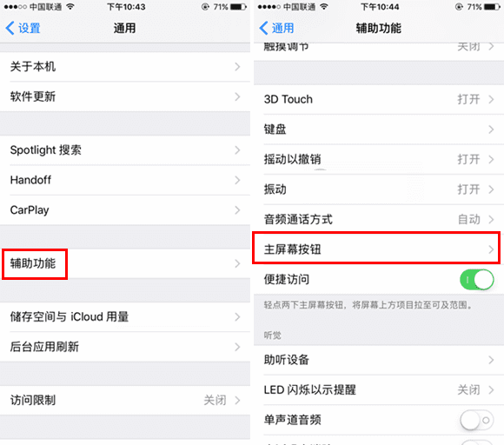
Task: Tap chevron arrow on 主屏幕按钮 row
Action: (x=491, y=249)
